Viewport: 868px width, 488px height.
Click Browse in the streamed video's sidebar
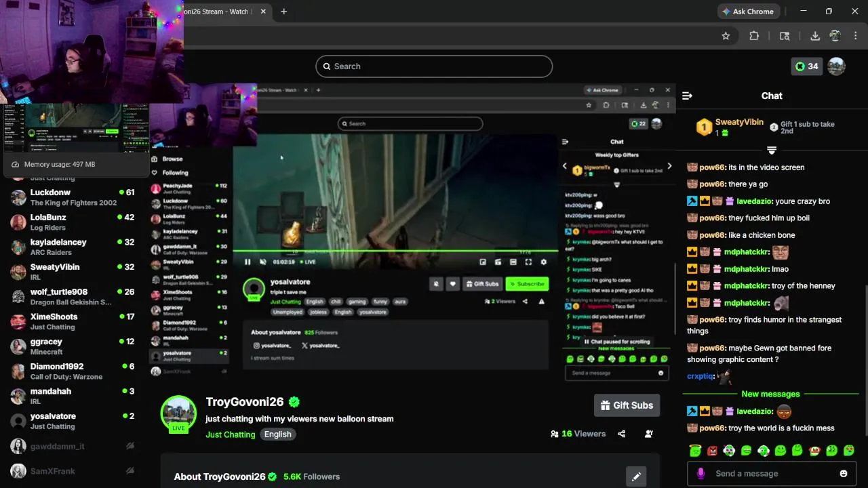point(167,159)
